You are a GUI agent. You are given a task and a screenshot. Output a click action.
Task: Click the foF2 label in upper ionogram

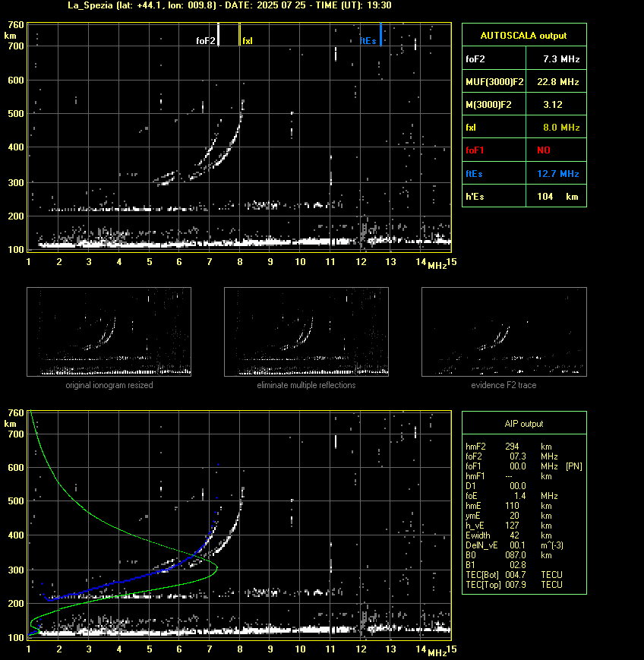[x=206, y=41]
